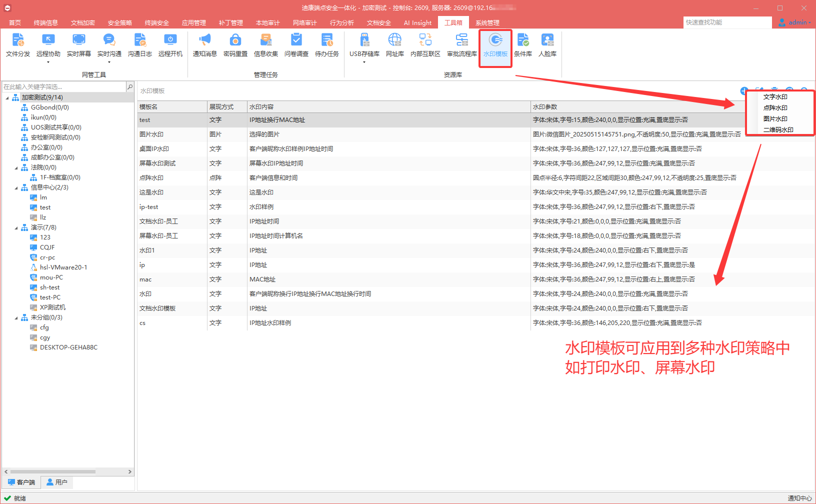Open the 信息收集 information collection tool
The height and width of the screenshot is (504, 816).
tap(266, 45)
